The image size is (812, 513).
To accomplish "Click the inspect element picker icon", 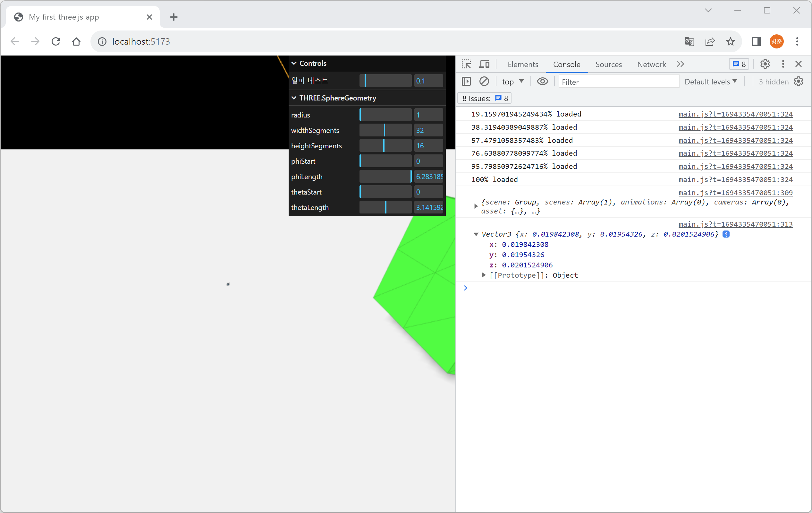I will click(466, 64).
